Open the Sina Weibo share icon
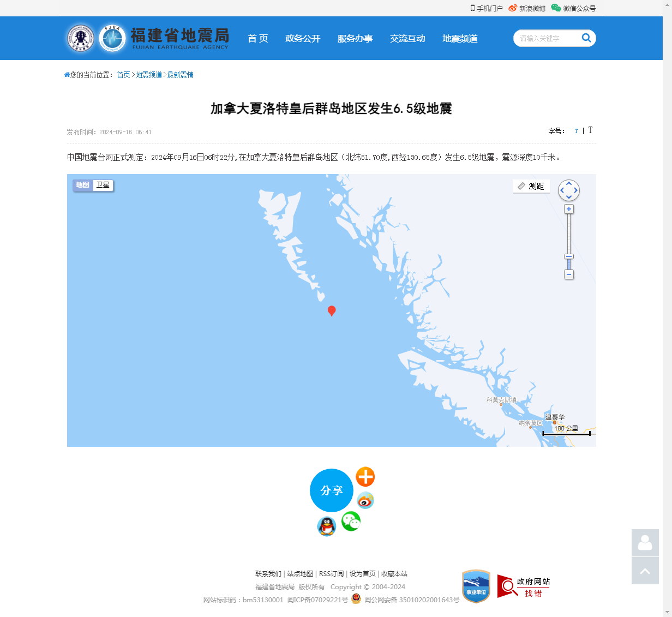The width and height of the screenshot is (672, 617). tap(365, 500)
